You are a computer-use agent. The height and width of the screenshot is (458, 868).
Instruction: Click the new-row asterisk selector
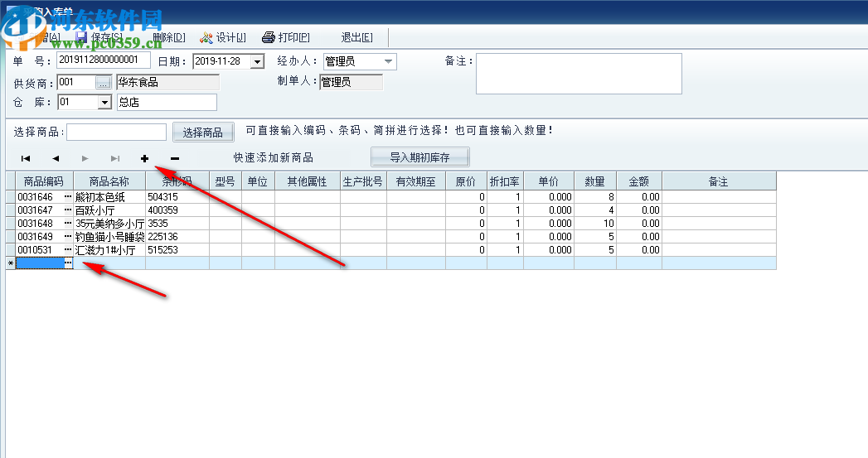(x=11, y=263)
